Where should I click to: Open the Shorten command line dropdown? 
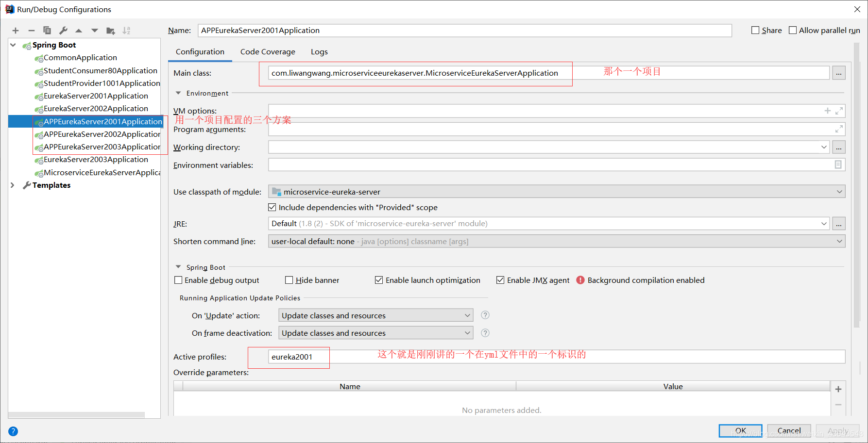(839, 241)
